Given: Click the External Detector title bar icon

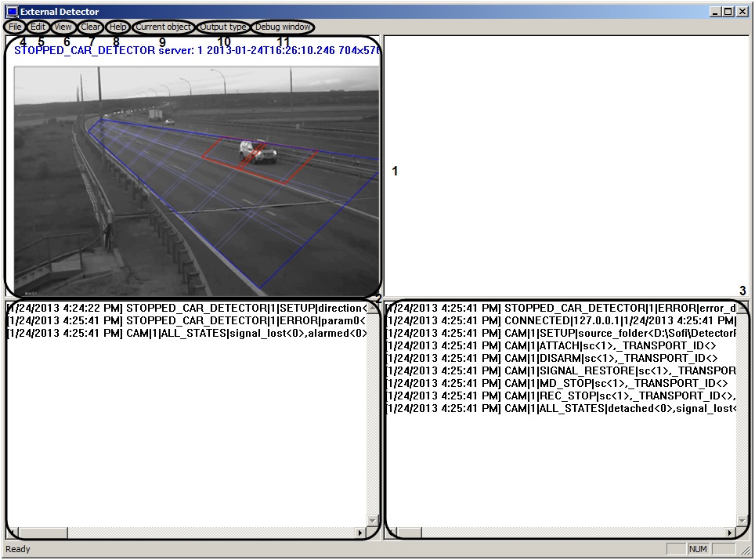Looking at the screenshot, I should pyautogui.click(x=12, y=12).
